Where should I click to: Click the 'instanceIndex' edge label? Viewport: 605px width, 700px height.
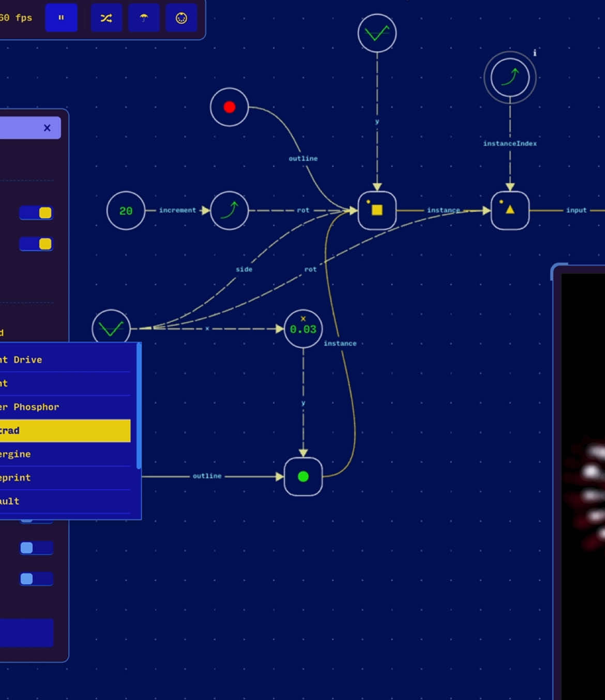(510, 143)
